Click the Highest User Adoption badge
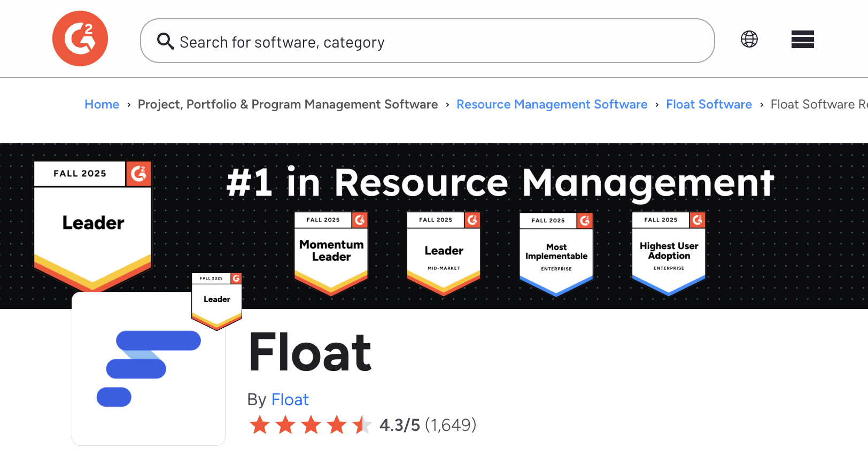The image size is (868, 464). pos(669,253)
